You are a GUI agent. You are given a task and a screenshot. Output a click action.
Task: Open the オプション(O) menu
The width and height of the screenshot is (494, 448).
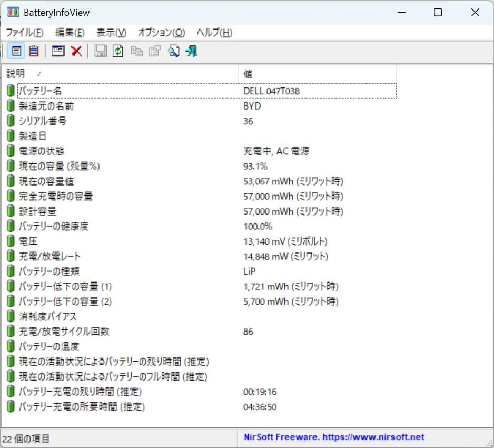coord(161,32)
